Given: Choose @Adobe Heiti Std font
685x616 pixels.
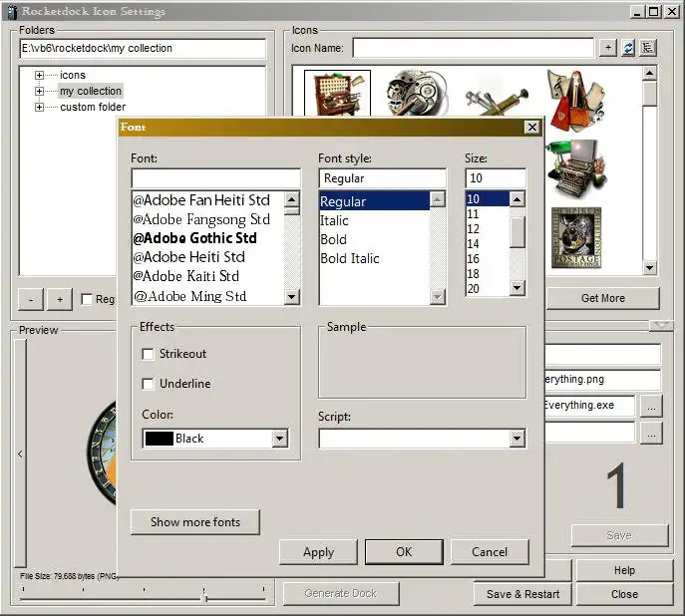Looking at the screenshot, I should click(x=188, y=257).
